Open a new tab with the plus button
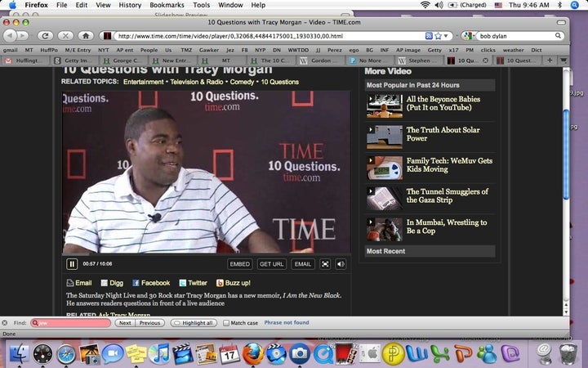588x368 pixels. 550,60
